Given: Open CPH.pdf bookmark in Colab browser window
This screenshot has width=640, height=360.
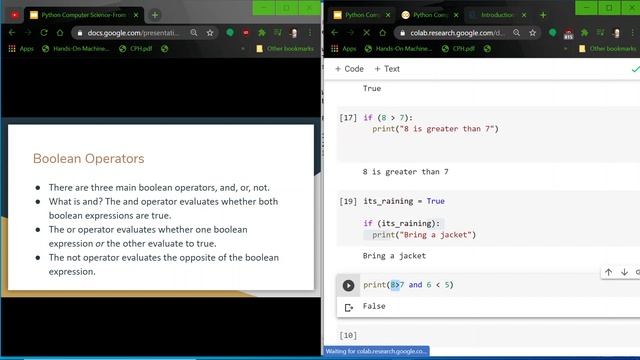Looking at the screenshot, I should pos(458,49).
